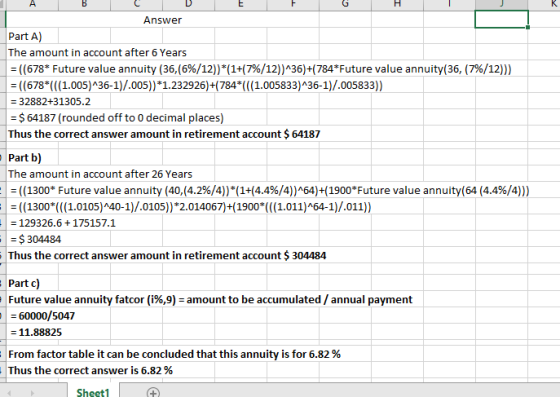Select column G header

tap(345, 4)
